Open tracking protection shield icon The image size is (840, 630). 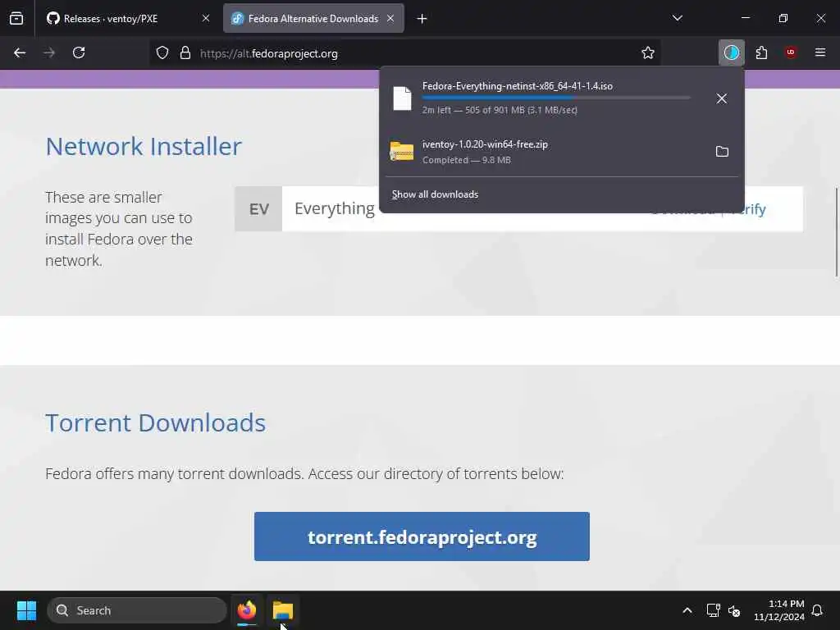[162, 53]
